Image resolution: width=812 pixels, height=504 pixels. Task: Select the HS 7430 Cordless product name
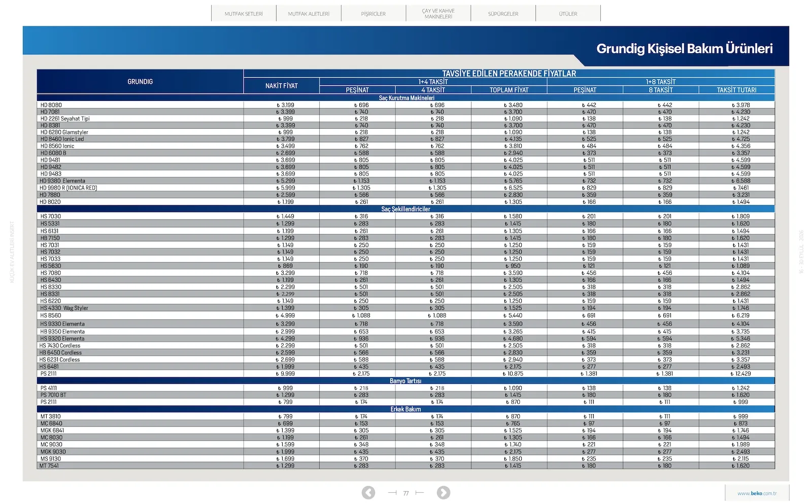(x=60, y=346)
